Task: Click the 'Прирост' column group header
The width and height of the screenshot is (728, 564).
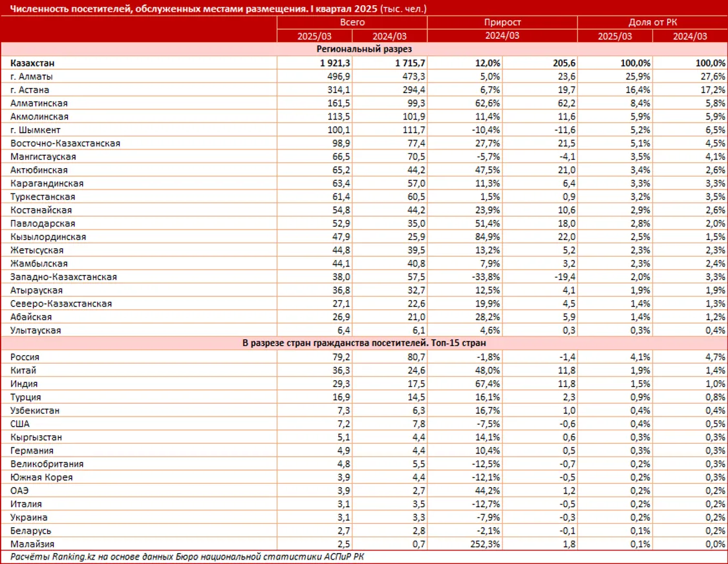Action: tap(502, 22)
